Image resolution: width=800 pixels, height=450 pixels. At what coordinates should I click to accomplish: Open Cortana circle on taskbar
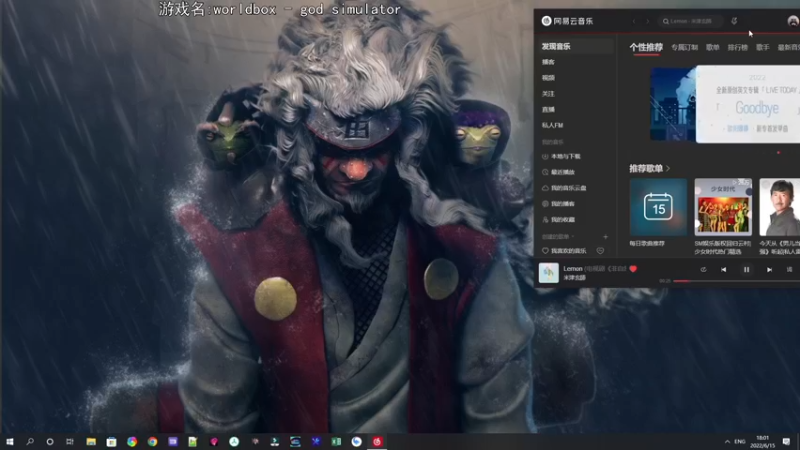(50, 441)
